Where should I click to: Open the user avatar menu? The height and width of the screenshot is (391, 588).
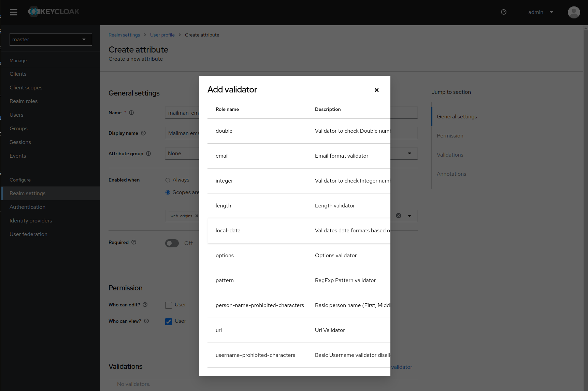[574, 12]
